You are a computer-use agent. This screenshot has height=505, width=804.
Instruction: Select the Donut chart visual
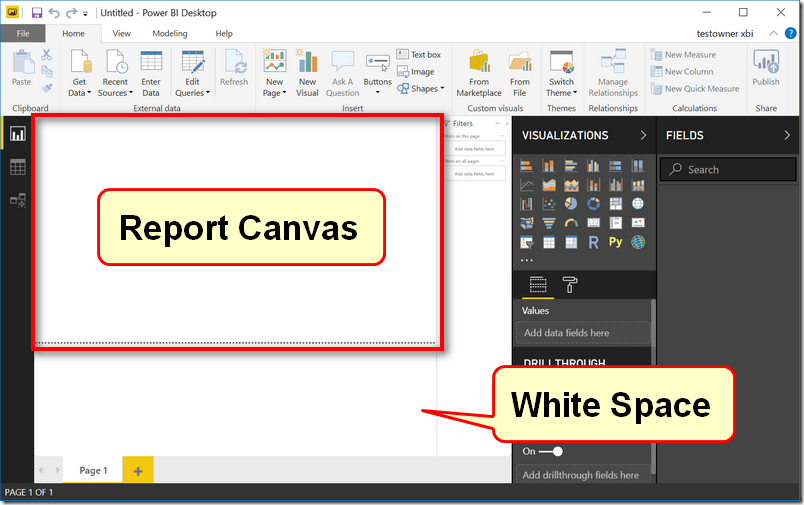593,204
